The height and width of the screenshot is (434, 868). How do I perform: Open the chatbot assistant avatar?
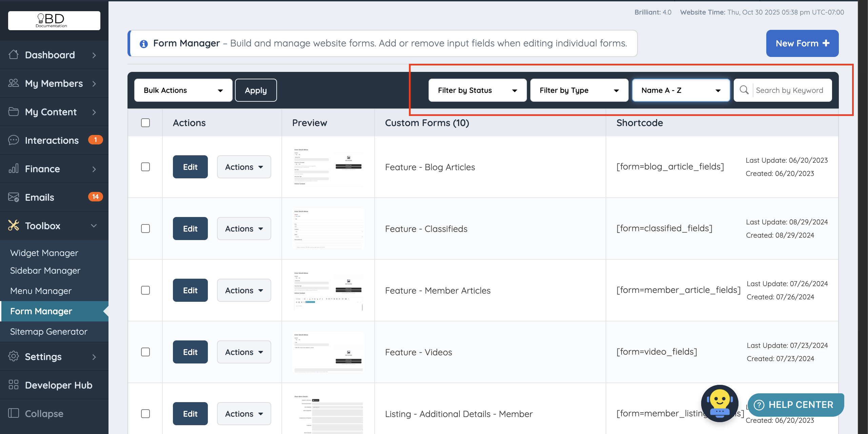[719, 403]
